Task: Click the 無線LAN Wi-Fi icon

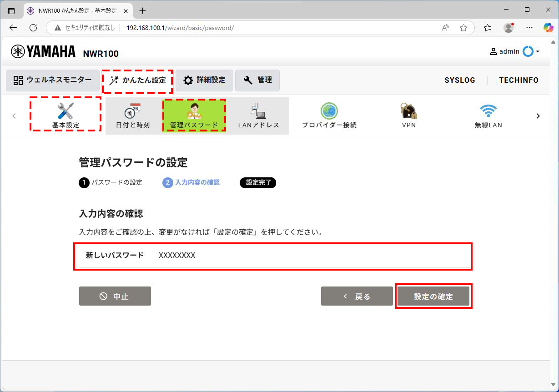Action: pos(488,115)
